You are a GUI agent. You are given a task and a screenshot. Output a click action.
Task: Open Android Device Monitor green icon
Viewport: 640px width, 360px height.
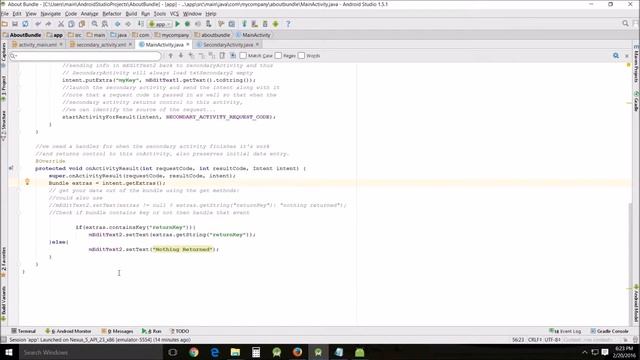(276, 24)
